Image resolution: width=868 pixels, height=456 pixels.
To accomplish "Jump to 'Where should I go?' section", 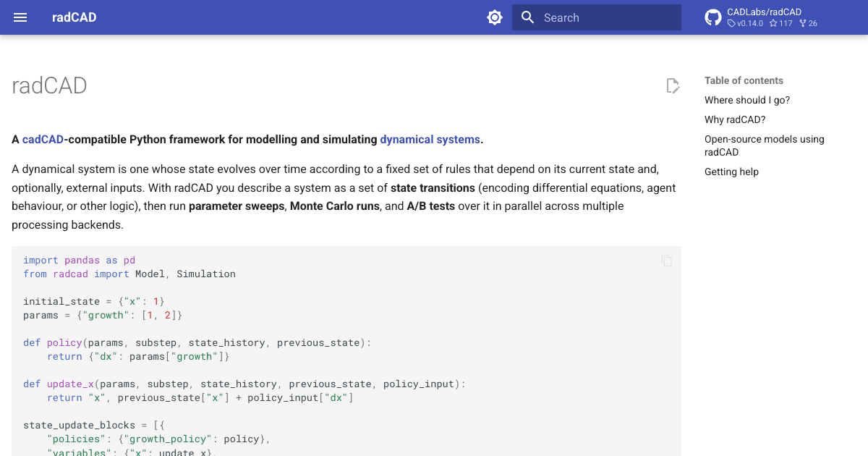I will click(x=747, y=100).
